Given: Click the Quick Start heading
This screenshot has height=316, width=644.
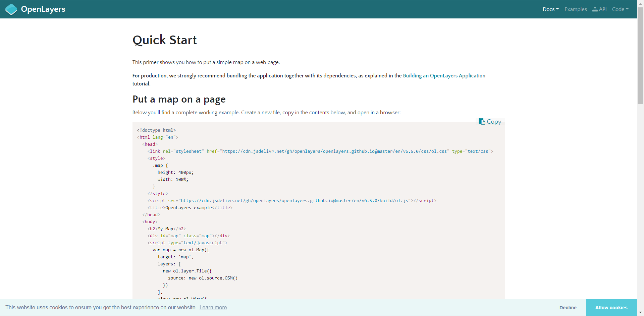Looking at the screenshot, I should (x=164, y=40).
